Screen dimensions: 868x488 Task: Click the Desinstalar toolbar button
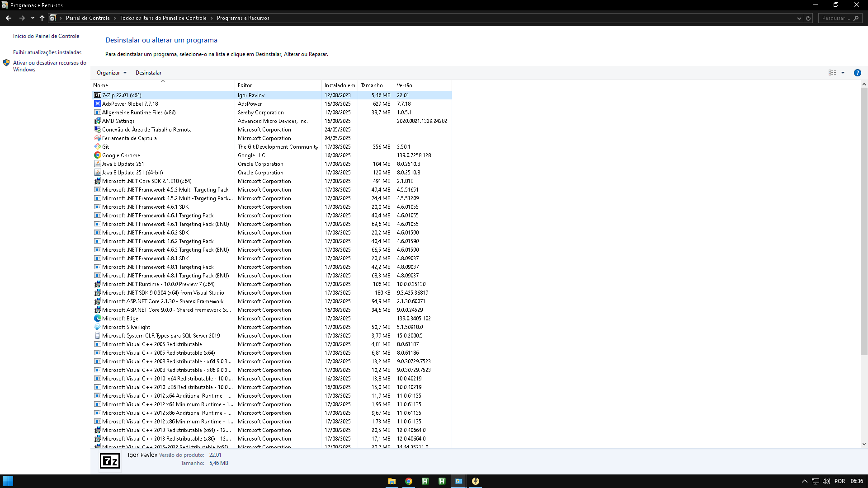(x=148, y=73)
